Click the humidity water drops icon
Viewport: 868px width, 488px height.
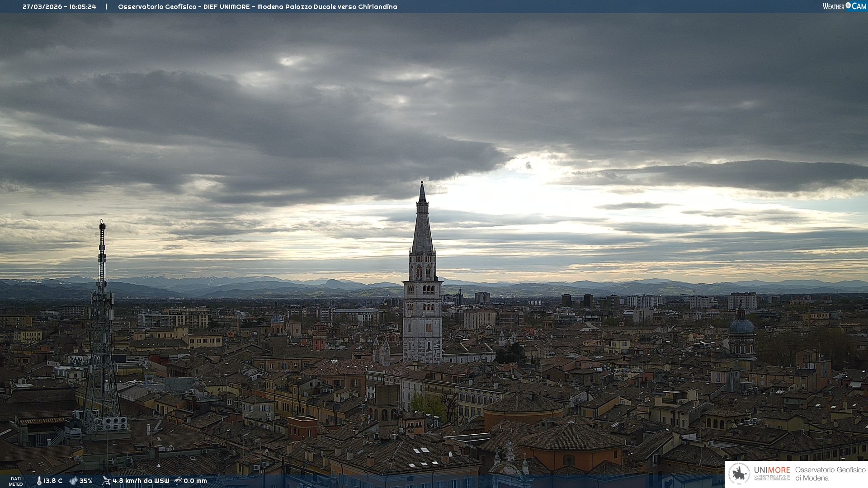click(x=73, y=481)
